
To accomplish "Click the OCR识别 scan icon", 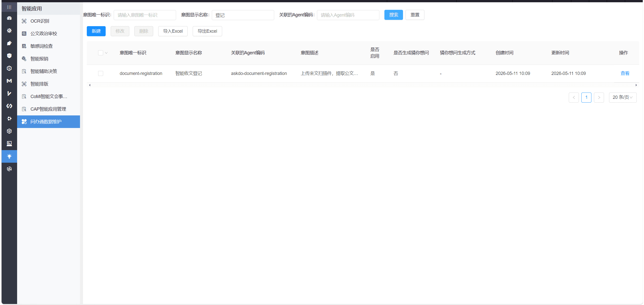I will pyautogui.click(x=24, y=21).
